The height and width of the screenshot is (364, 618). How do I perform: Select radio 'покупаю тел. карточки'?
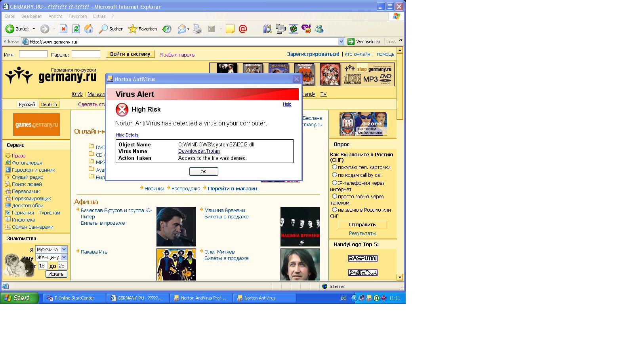click(x=334, y=167)
